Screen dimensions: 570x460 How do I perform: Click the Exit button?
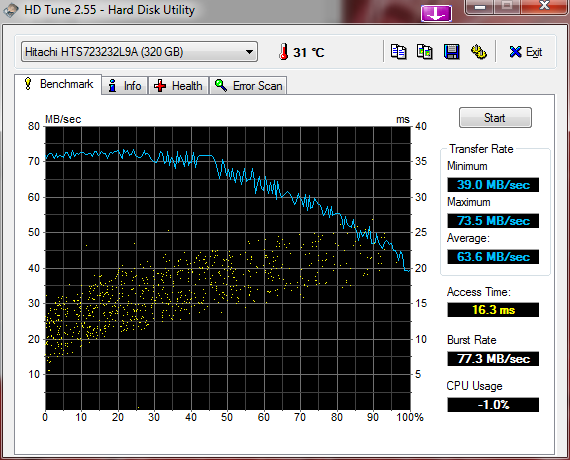(526, 52)
